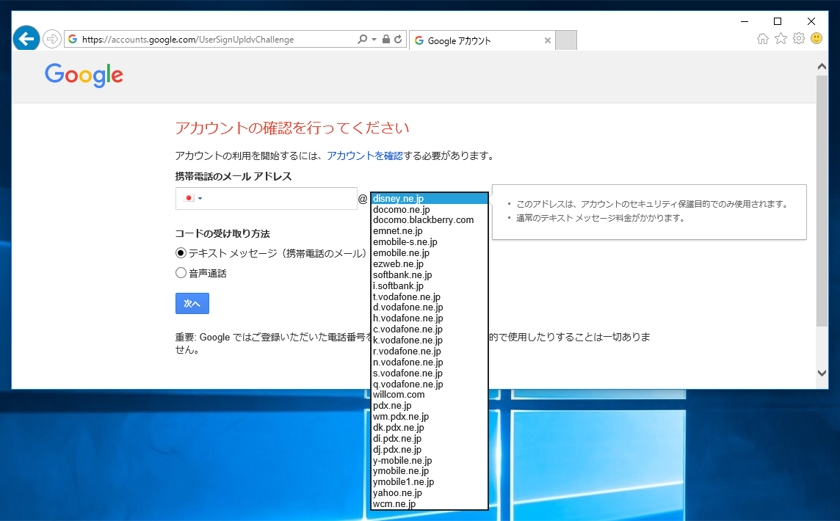This screenshot has height=521, width=840.
Task: Select pdx.ne.jp domain entry
Action: 429,405
